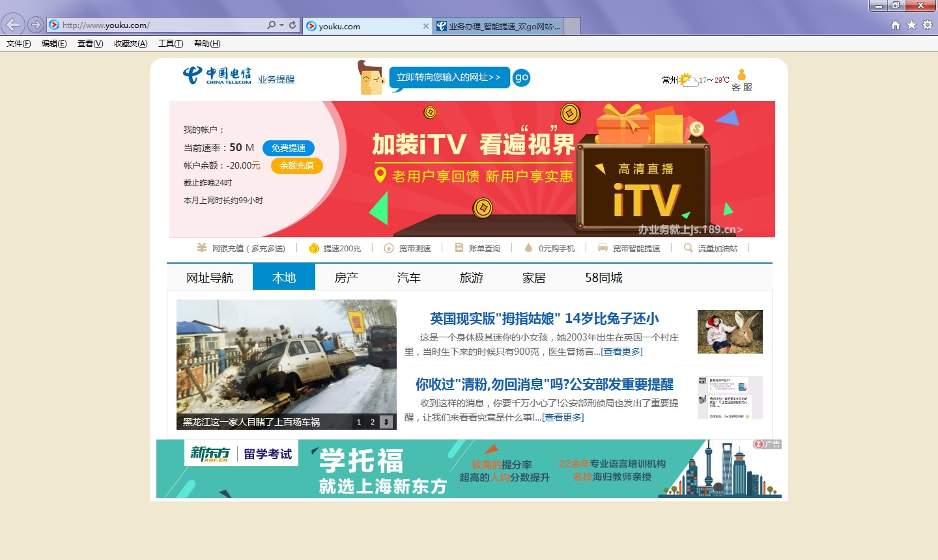Select the 房产 tab
Viewport: 938px width, 560px height.
(x=347, y=277)
